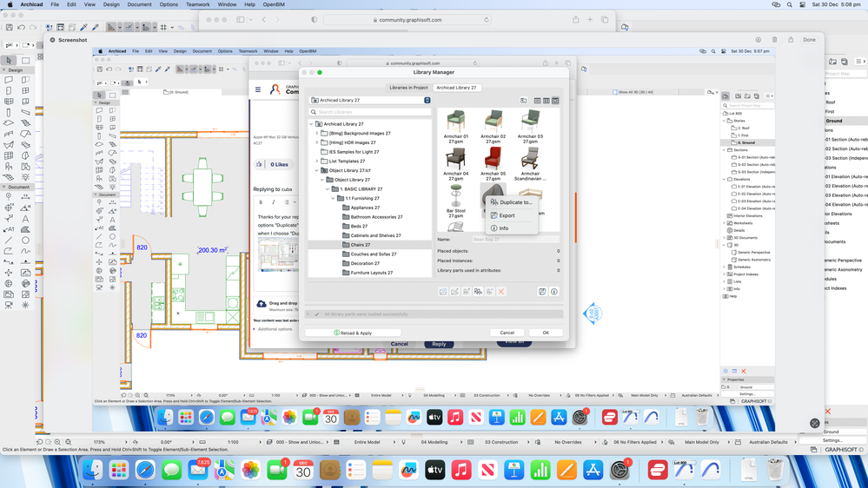The height and width of the screenshot is (488, 868).
Task: Select the Circle tool in the leftmost toolbox
Action: (x=25, y=241)
